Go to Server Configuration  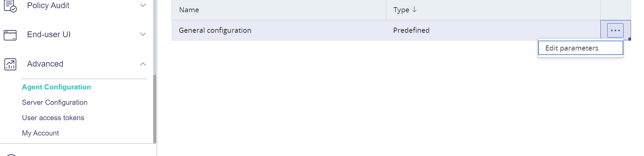click(x=55, y=102)
